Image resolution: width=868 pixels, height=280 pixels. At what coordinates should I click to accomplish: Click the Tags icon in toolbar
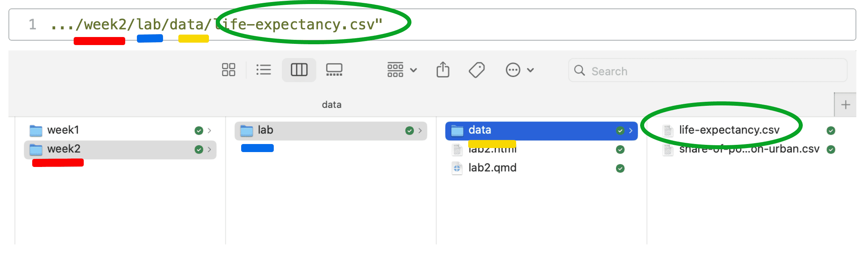(477, 70)
